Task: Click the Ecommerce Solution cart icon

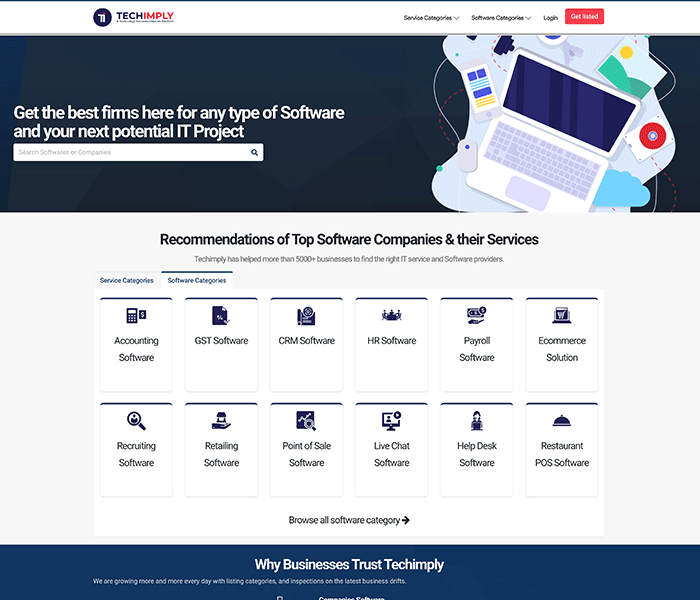Action: [562, 316]
